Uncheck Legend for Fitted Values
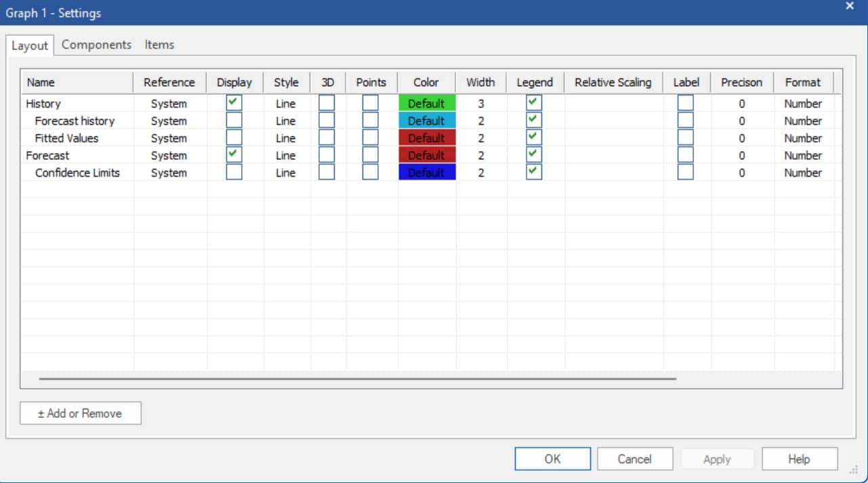Image resolution: width=868 pixels, height=483 pixels. (x=535, y=138)
